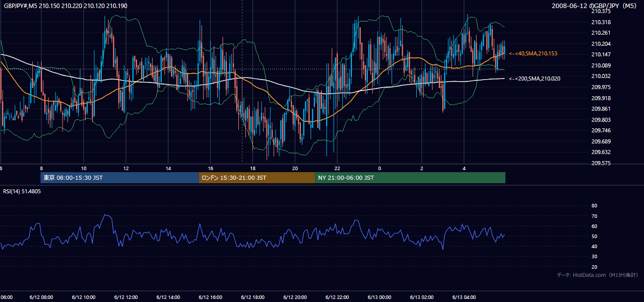Click the 40 SMA 210.153 label

pyautogui.click(x=533, y=53)
